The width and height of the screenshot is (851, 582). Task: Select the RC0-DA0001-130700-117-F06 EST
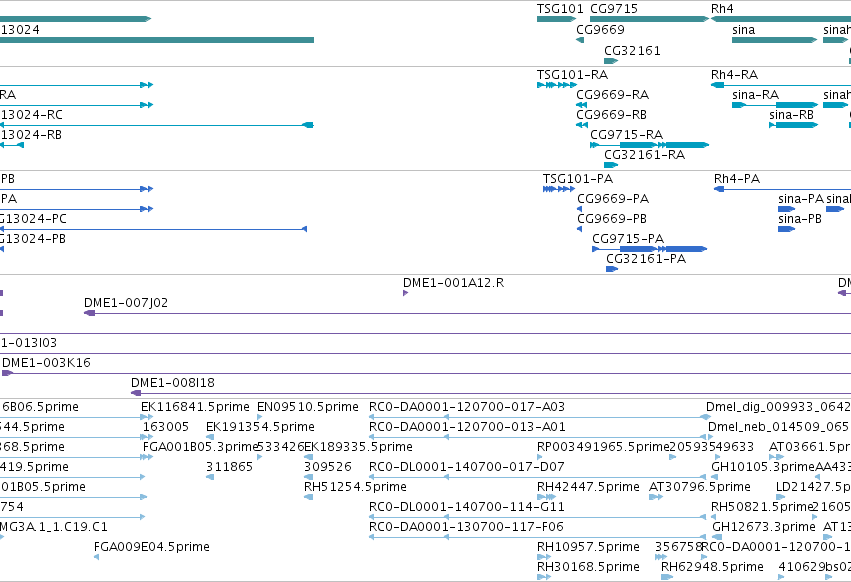[538, 537]
